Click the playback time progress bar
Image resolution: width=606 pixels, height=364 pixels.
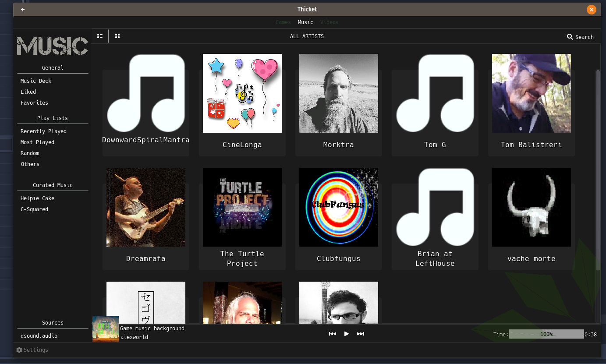546,334
